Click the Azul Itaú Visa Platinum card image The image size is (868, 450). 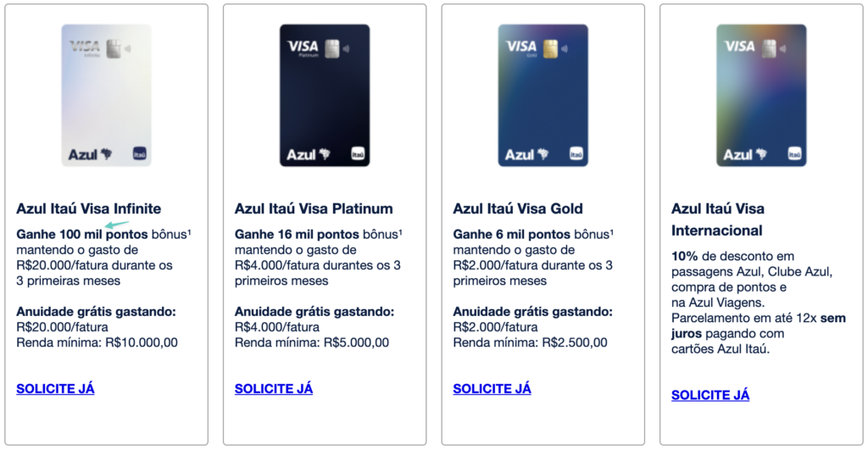coord(325,95)
